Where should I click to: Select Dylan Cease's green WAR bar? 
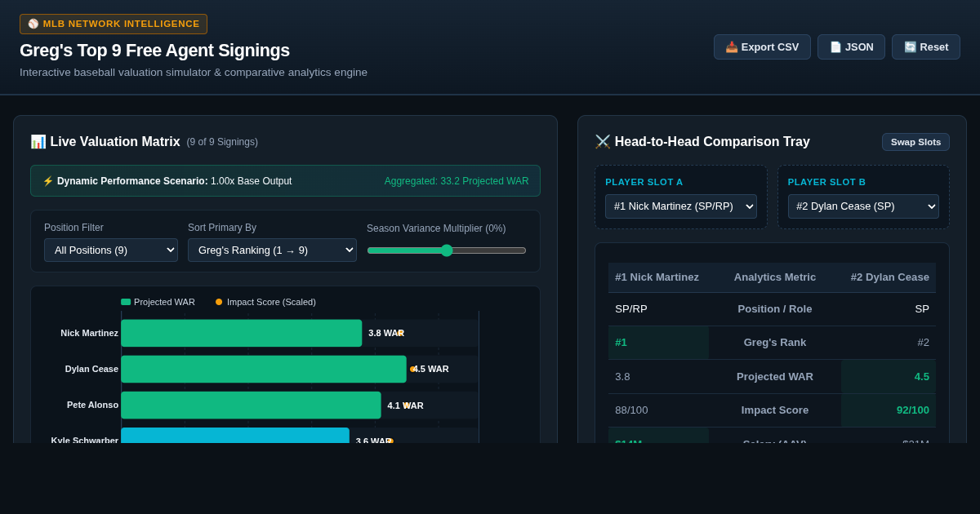(264, 369)
